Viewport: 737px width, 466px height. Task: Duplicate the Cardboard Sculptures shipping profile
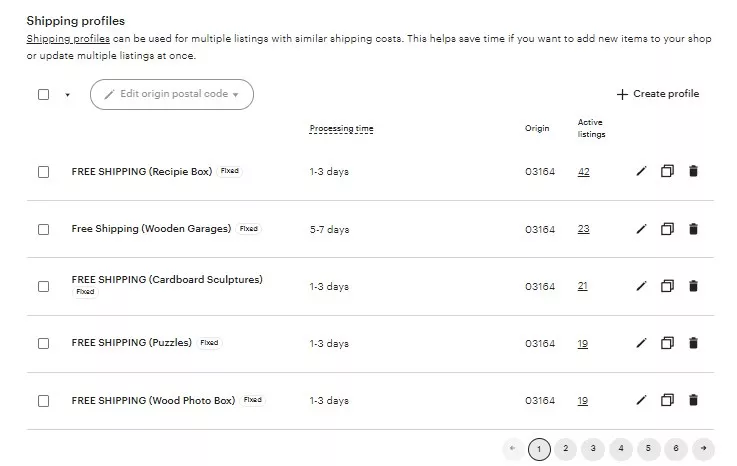pos(667,285)
